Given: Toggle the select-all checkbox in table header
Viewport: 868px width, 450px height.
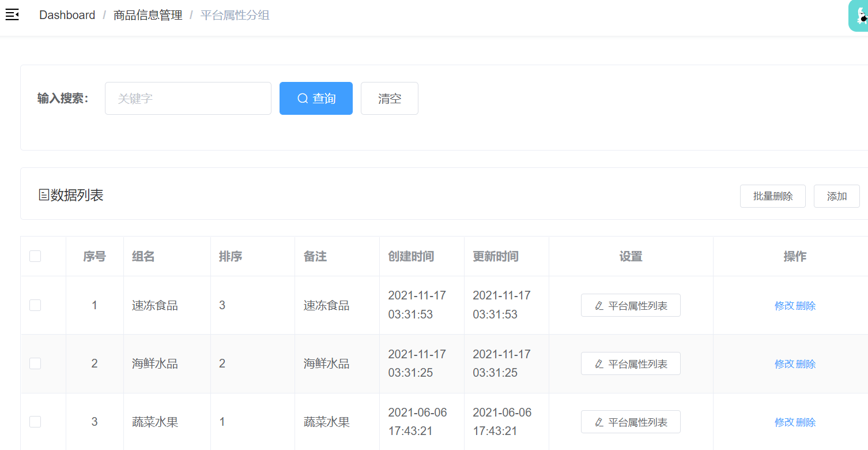Looking at the screenshot, I should click(x=35, y=256).
